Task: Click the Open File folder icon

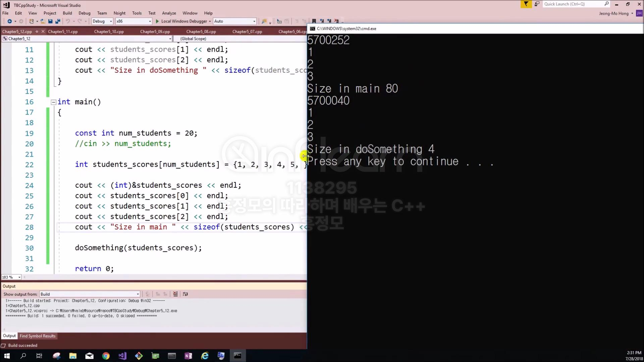Action: [x=43, y=21]
